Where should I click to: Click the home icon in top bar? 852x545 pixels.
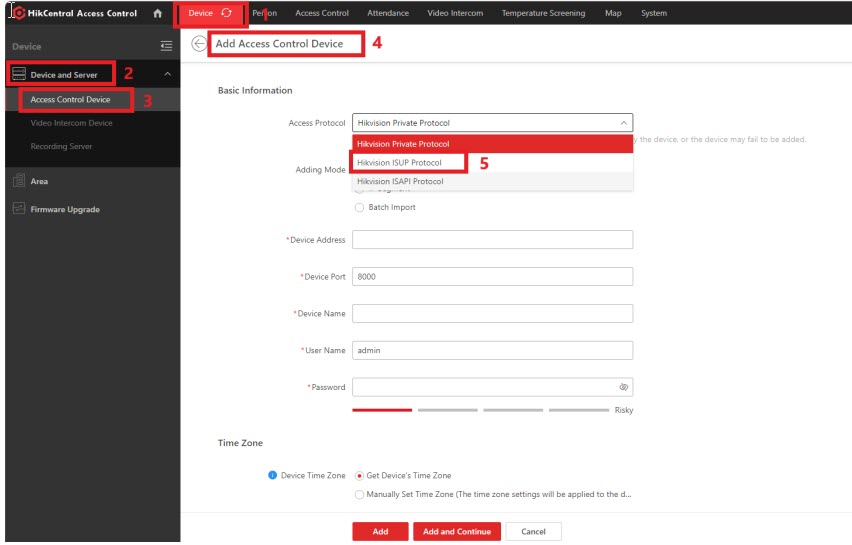(x=157, y=13)
